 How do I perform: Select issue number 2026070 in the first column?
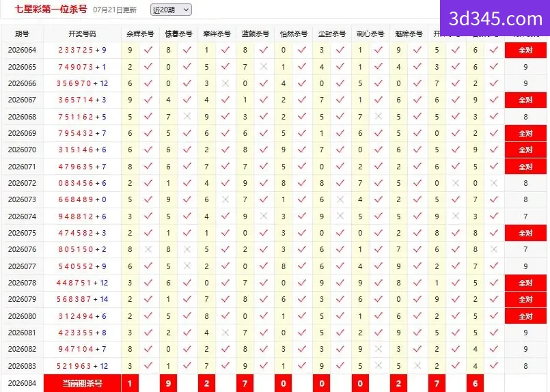pyautogui.click(x=22, y=150)
